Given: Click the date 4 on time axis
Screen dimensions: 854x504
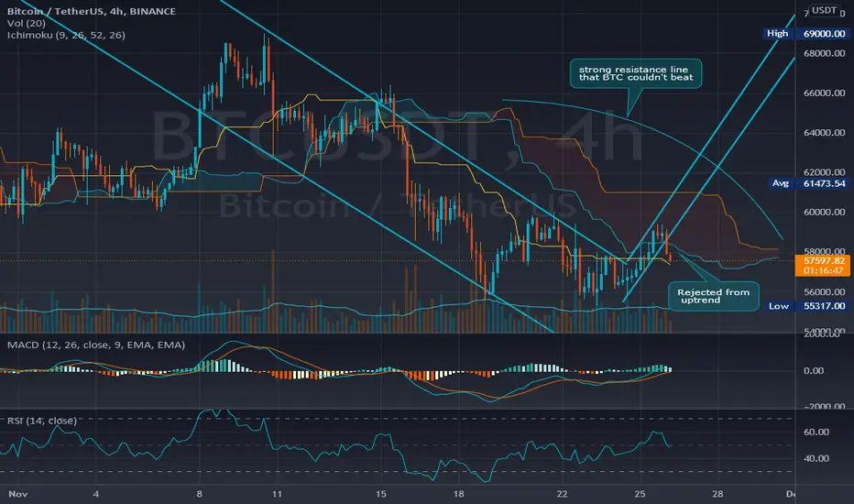Looking at the screenshot, I should pos(96,494).
